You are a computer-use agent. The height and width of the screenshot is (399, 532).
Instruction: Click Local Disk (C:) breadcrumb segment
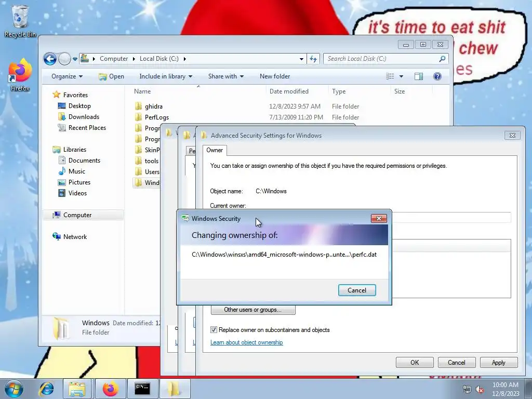pyautogui.click(x=159, y=59)
